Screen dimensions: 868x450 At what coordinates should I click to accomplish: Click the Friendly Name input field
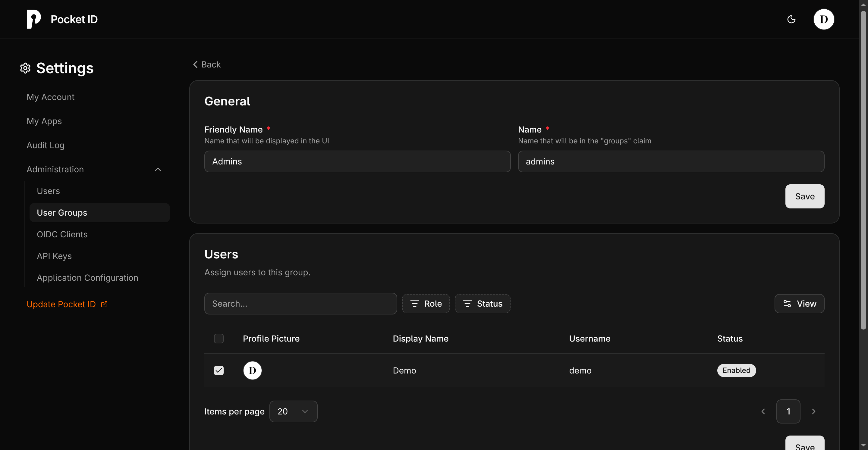pyautogui.click(x=357, y=161)
